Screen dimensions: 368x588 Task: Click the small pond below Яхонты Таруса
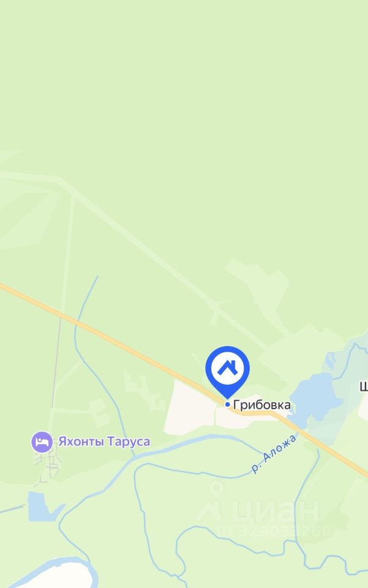click(x=41, y=507)
